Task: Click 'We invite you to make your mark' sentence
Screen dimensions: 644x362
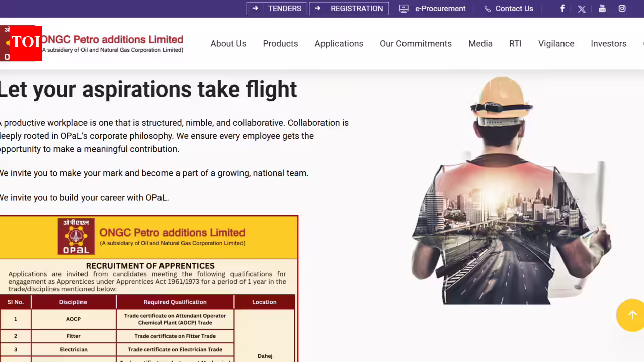Action: click(154, 173)
